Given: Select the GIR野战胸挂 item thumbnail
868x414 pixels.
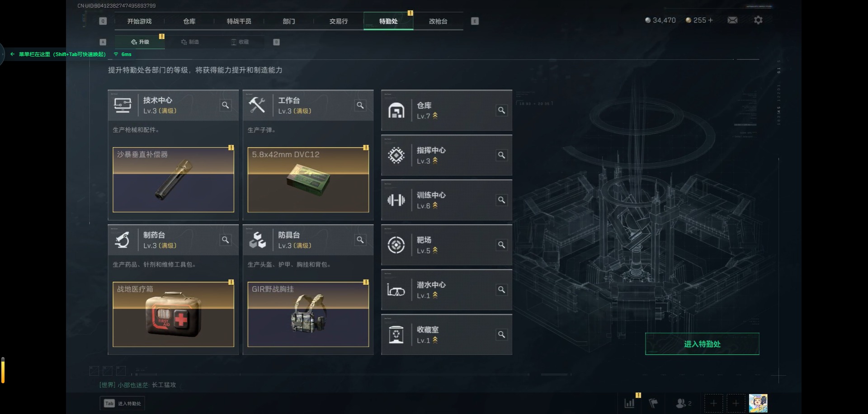Looking at the screenshot, I should pos(308,314).
